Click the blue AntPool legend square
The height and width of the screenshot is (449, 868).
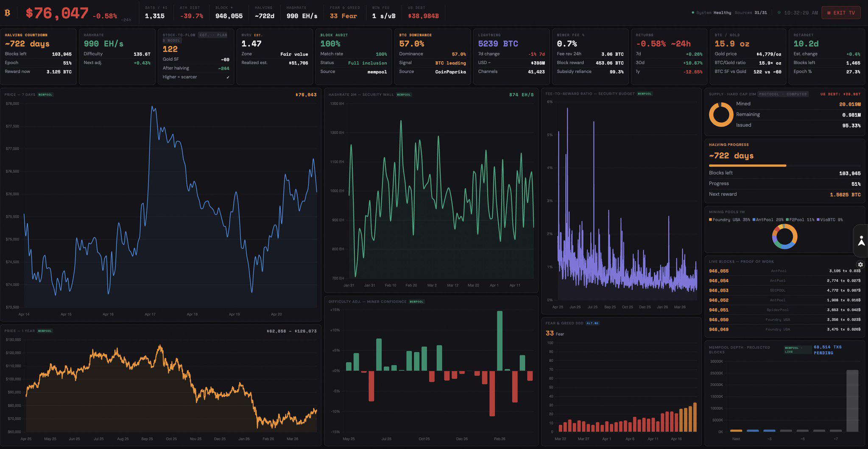coord(754,220)
